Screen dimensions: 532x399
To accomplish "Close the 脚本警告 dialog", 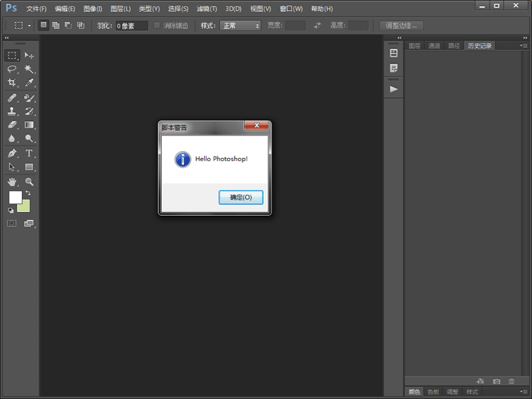I will [257, 125].
